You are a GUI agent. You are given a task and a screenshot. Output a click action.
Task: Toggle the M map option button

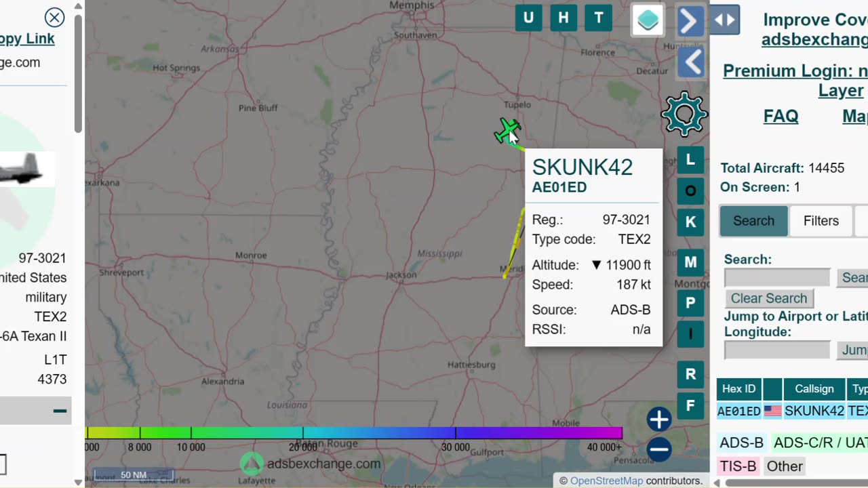point(690,262)
